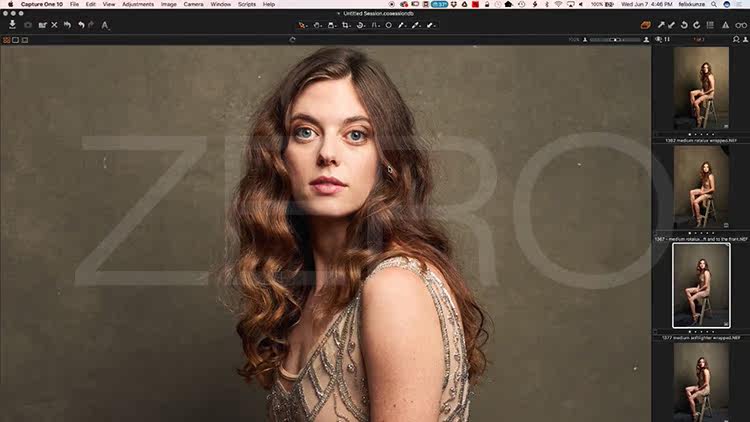Screen dimensions: 750x422
Task: Rotate image left
Action: tap(684, 25)
